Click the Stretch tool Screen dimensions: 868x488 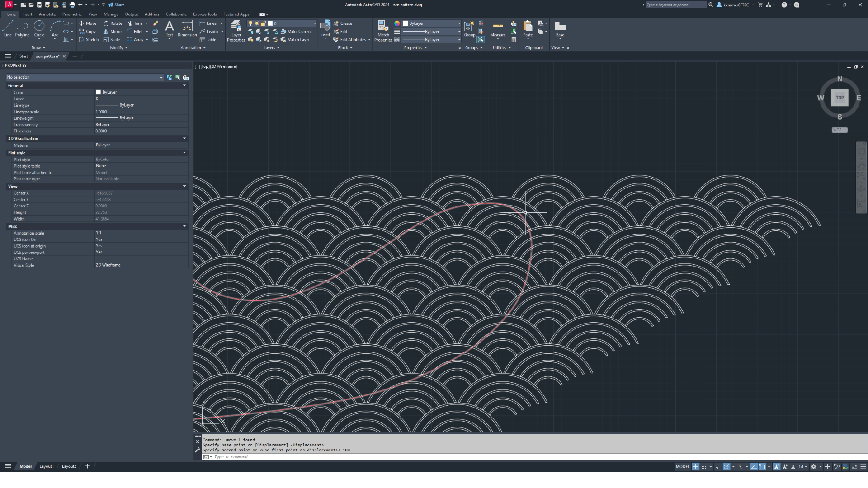(x=89, y=39)
